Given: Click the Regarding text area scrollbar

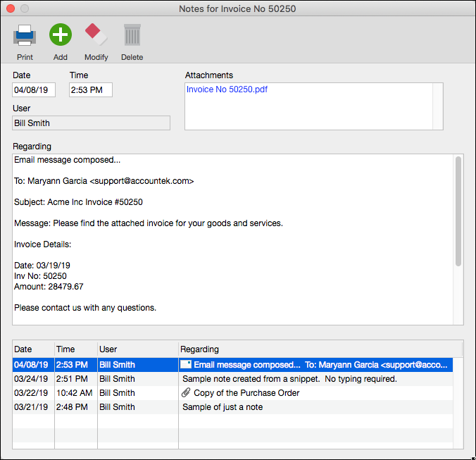Looking at the screenshot, I should 458,211.
